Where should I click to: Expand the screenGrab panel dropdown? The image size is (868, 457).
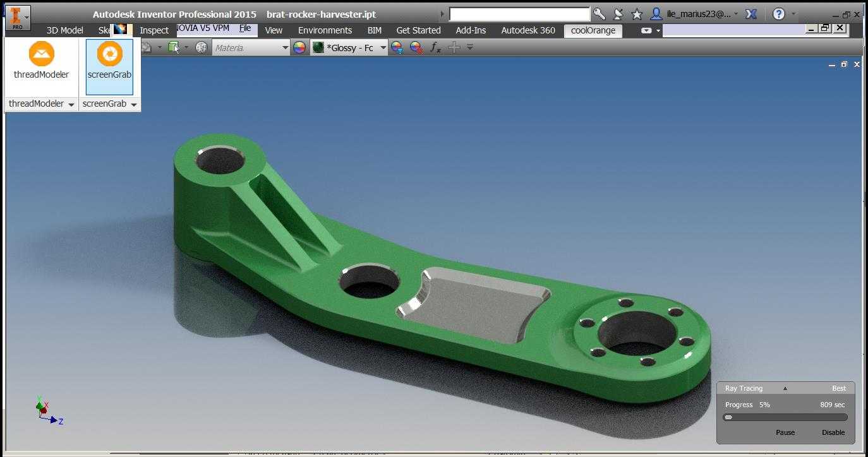[x=134, y=104]
